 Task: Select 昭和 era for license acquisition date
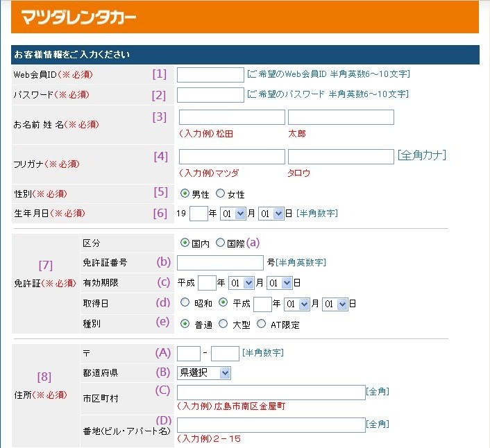click(185, 302)
